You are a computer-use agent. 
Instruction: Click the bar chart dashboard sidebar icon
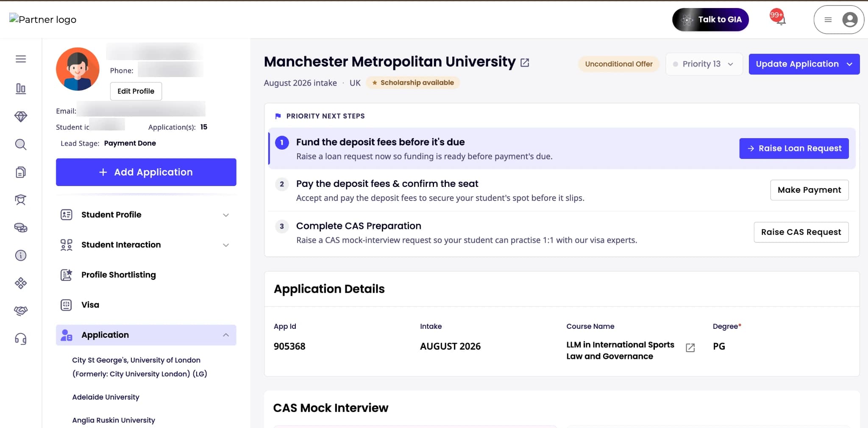pyautogui.click(x=21, y=88)
